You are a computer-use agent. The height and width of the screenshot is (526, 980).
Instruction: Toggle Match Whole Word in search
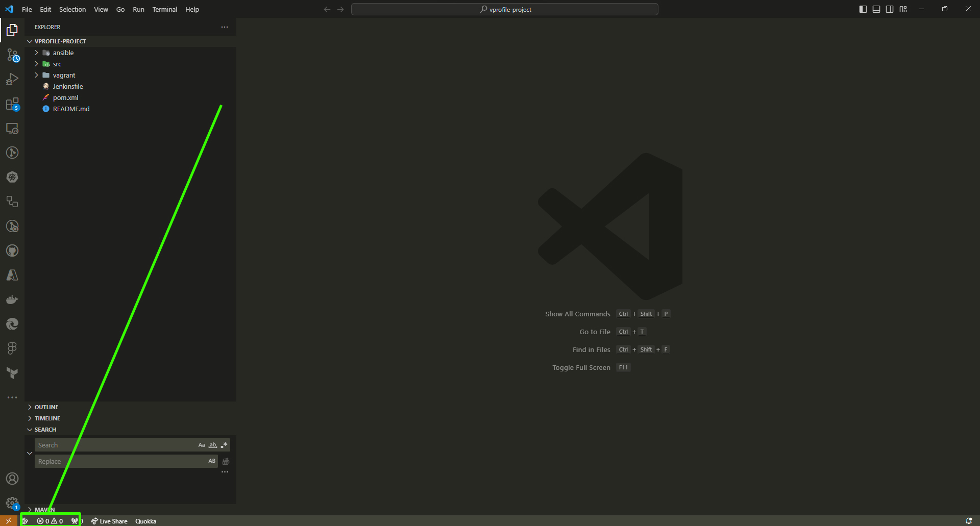[213, 445]
